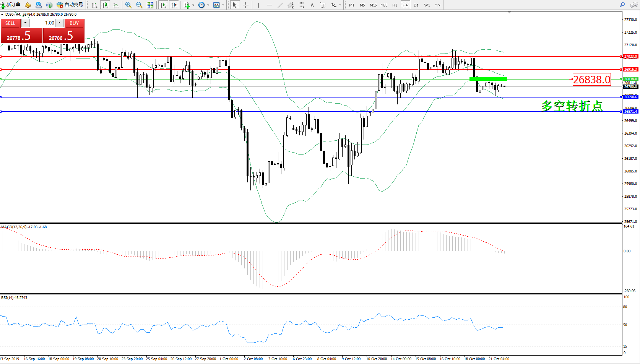Expand the periodicity clock dropdown
The width and height of the screenshot is (640, 364).
point(208,5)
